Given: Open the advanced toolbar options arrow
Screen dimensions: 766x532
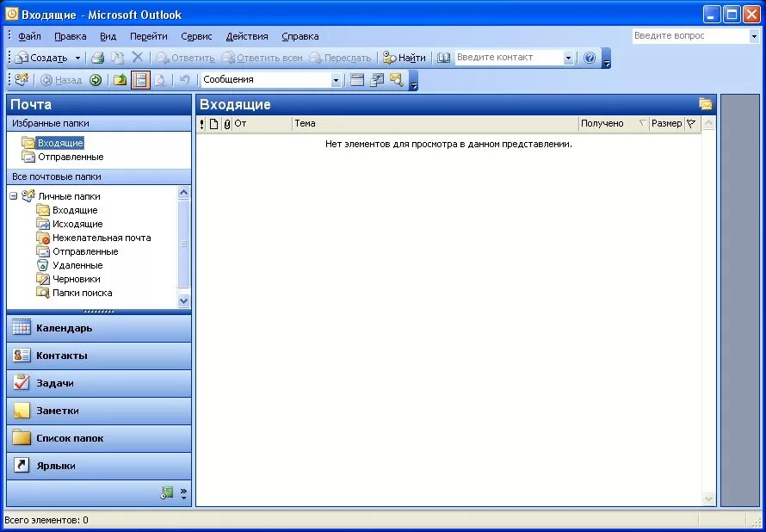Looking at the screenshot, I should point(413,81).
